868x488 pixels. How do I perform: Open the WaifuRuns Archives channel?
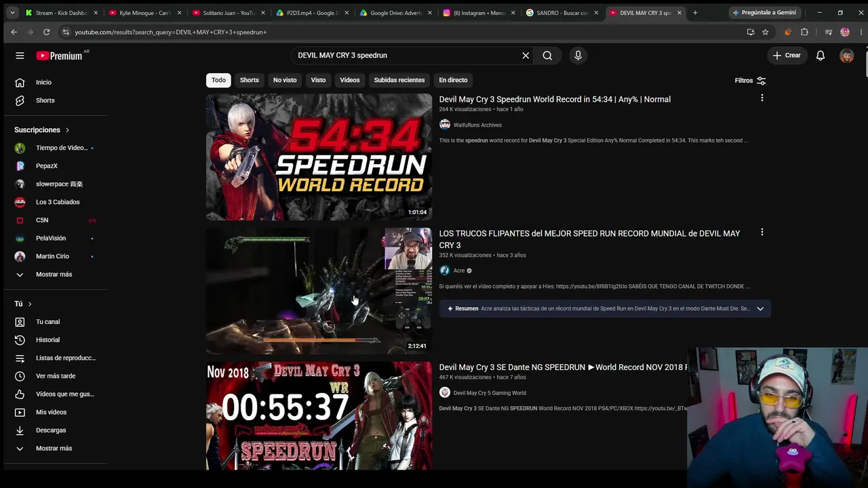[x=477, y=125]
